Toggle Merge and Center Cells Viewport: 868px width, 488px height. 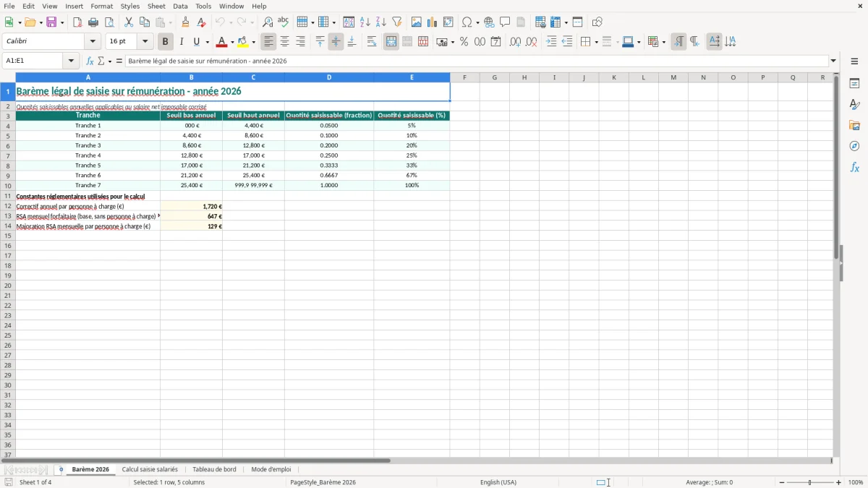click(391, 42)
